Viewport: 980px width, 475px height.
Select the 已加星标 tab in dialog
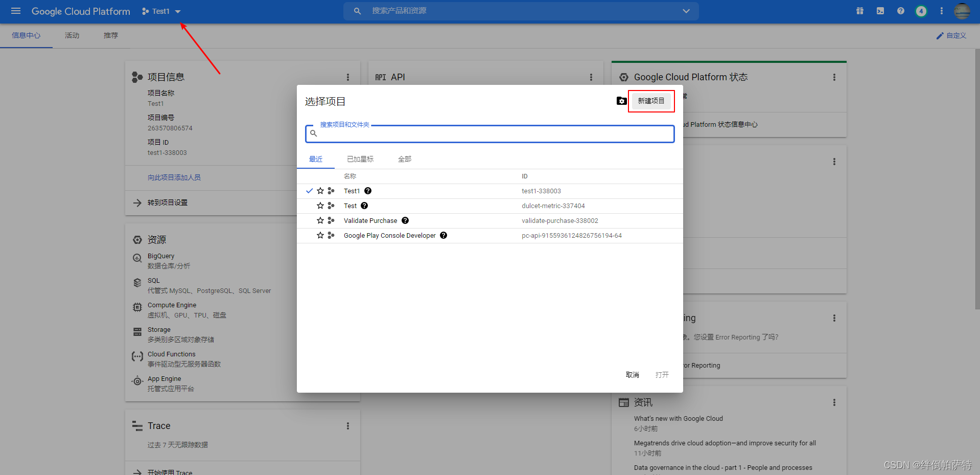(x=360, y=159)
